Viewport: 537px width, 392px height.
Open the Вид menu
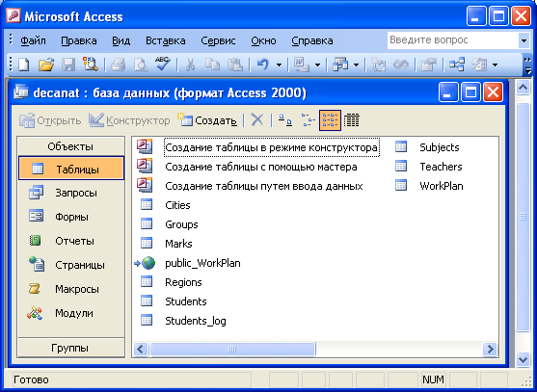(121, 40)
